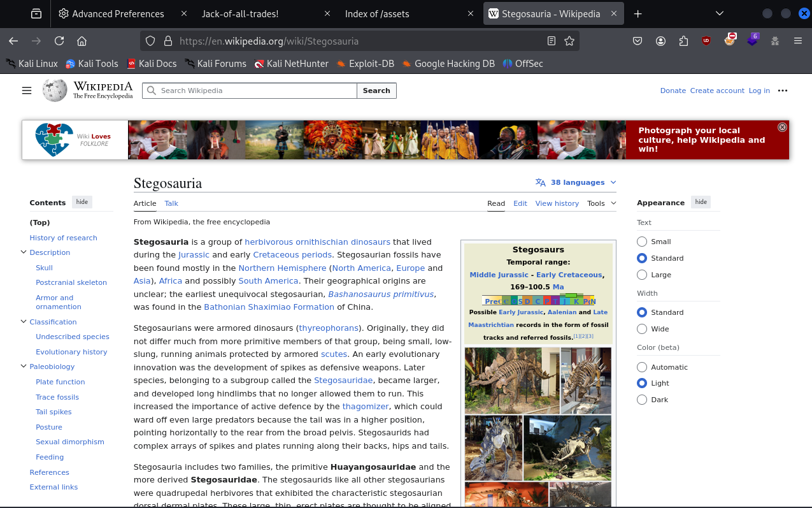Open the Edit tab

click(520, 203)
